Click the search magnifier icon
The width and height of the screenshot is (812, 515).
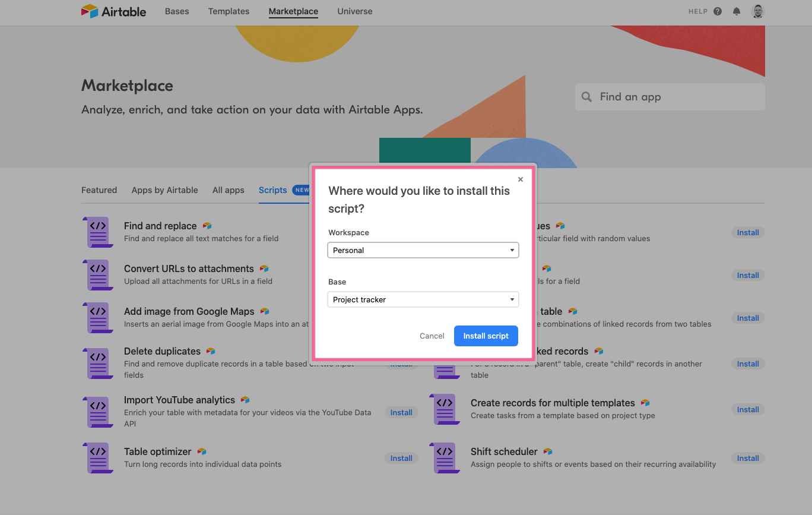click(x=586, y=97)
